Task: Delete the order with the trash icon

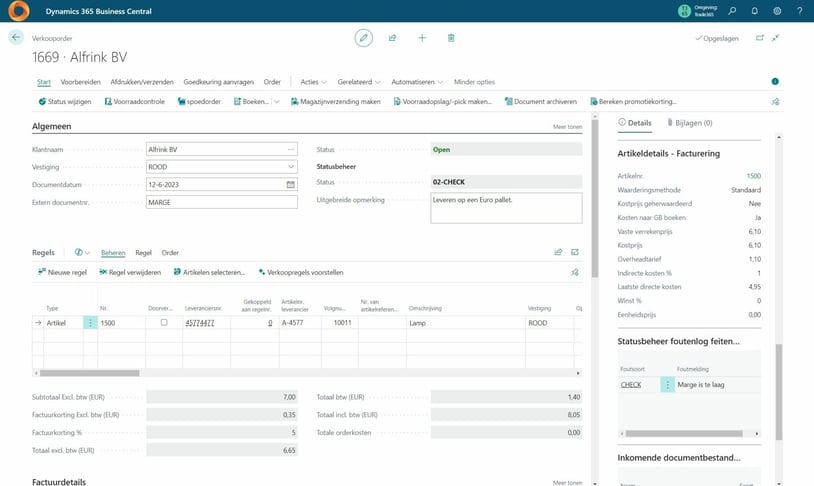Action: [x=451, y=38]
